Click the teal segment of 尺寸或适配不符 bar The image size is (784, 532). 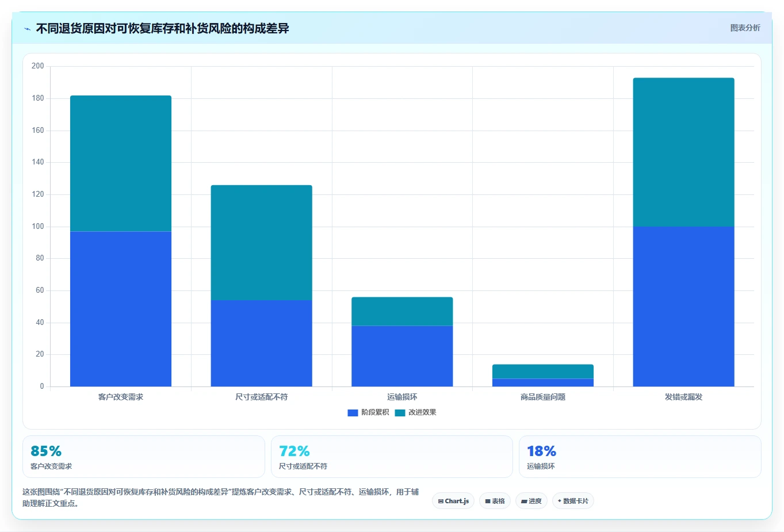click(x=262, y=243)
